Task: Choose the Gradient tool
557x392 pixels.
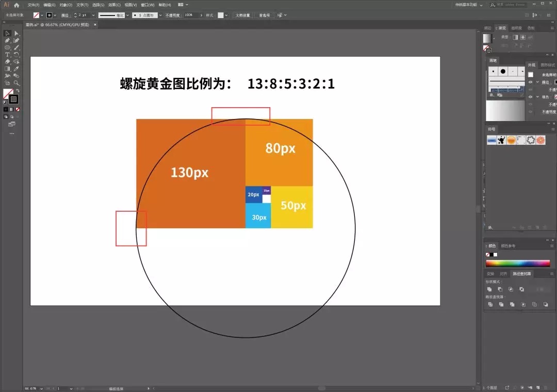Action: tap(7, 69)
